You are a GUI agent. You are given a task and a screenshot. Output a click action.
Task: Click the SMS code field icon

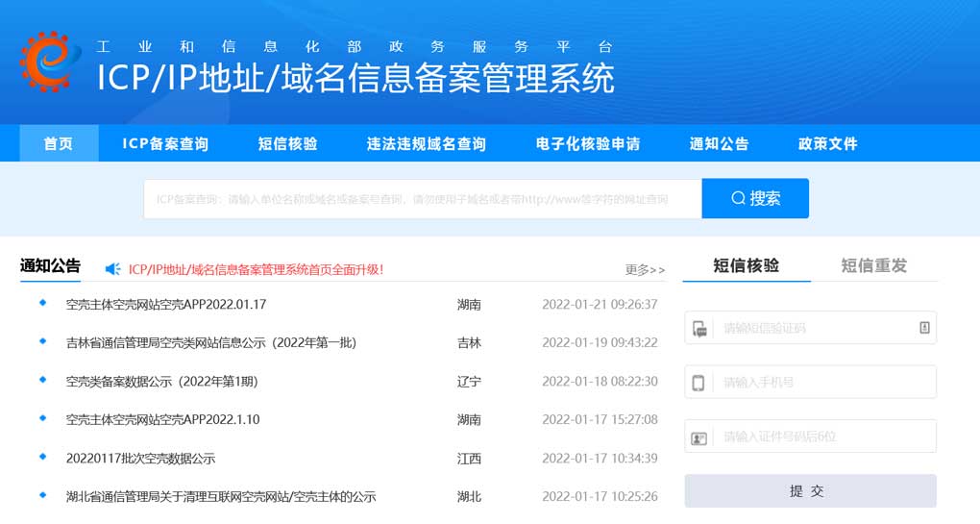pos(699,328)
